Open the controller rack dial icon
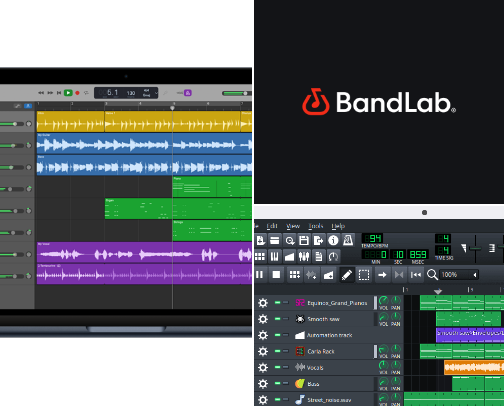504x406 pixels. pyautogui.click(x=333, y=256)
